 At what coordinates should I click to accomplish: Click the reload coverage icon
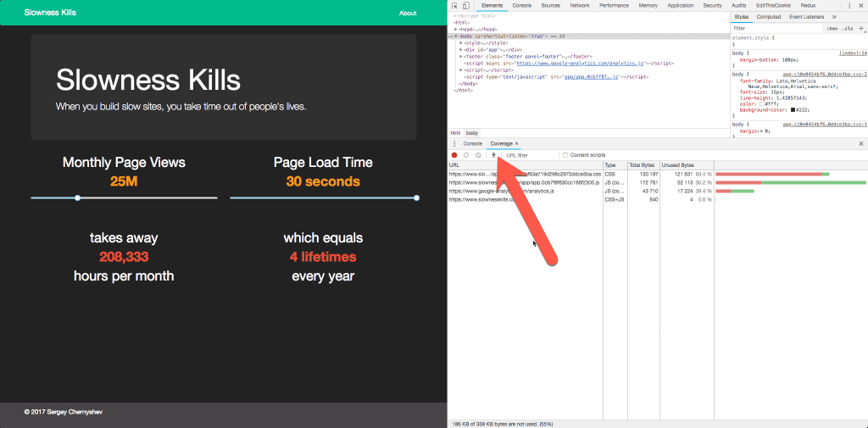(x=466, y=156)
